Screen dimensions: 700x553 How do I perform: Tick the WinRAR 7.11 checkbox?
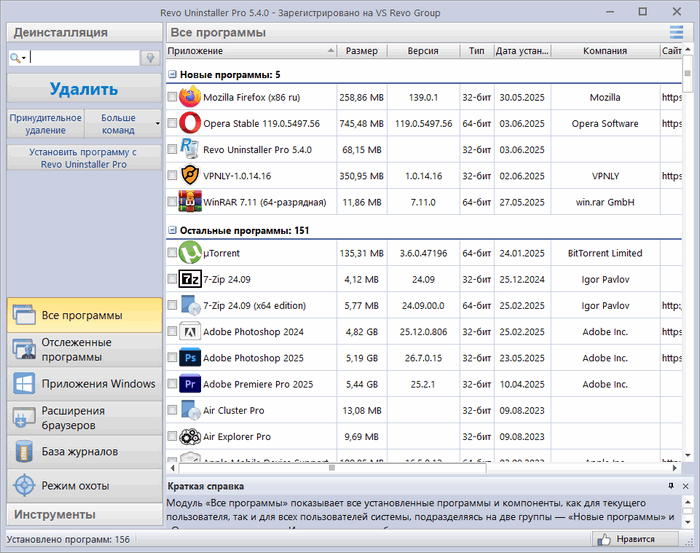pos(172,202)
